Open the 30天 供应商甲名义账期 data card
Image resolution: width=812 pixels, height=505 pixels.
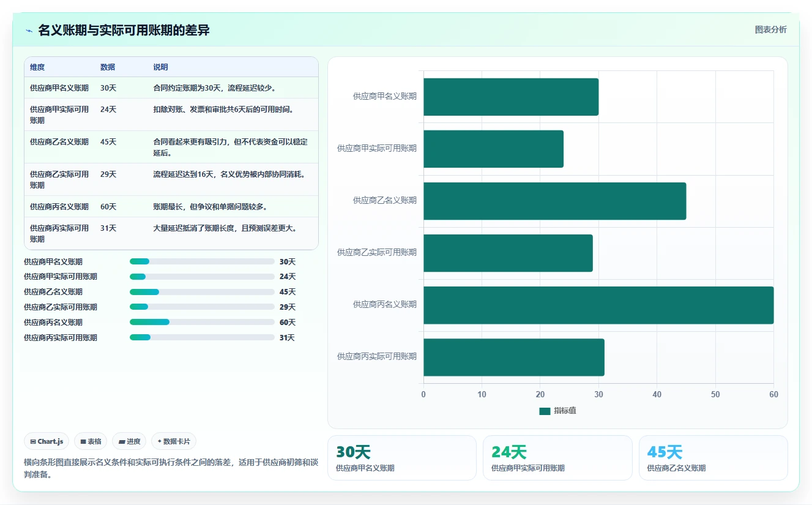click(x=402, y=458)
